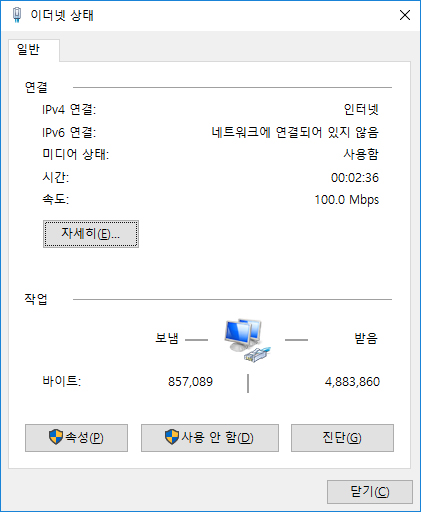Select the 일반 tab
This screenshot has height=512, width=421.
[x=29, y=50]
